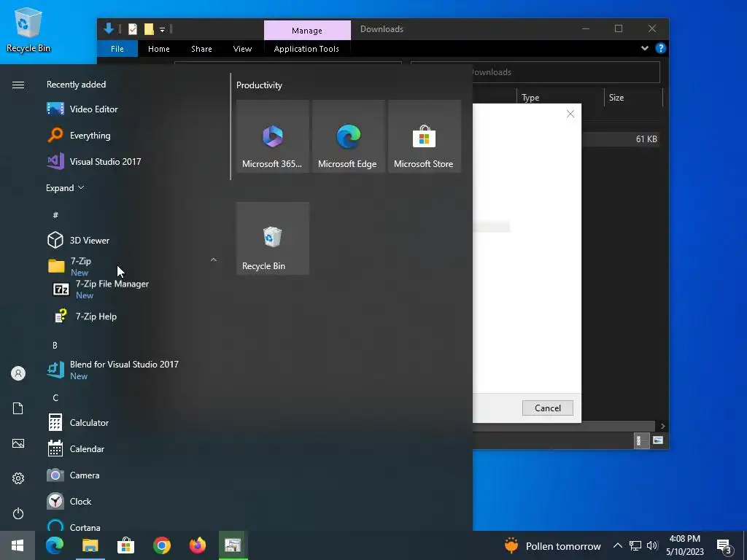The height and width of the screenshot is (560, 747).
Task: Click the B letter header
Action: pos(55,345)
